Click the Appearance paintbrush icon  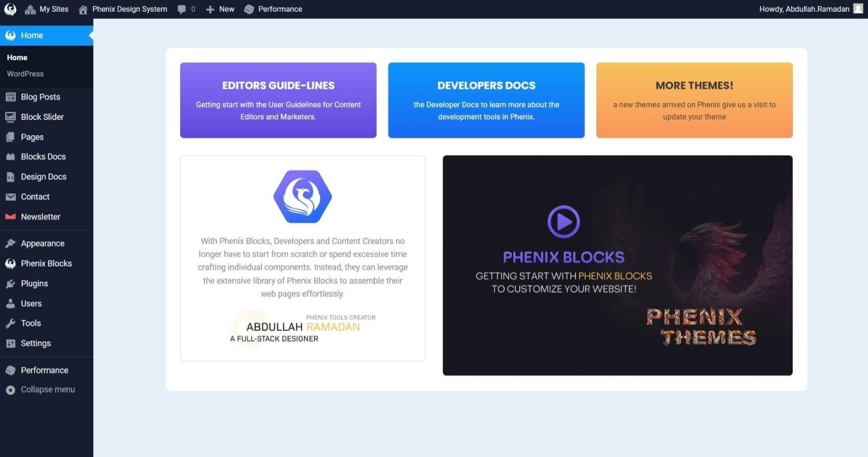[x=11, y=243]
